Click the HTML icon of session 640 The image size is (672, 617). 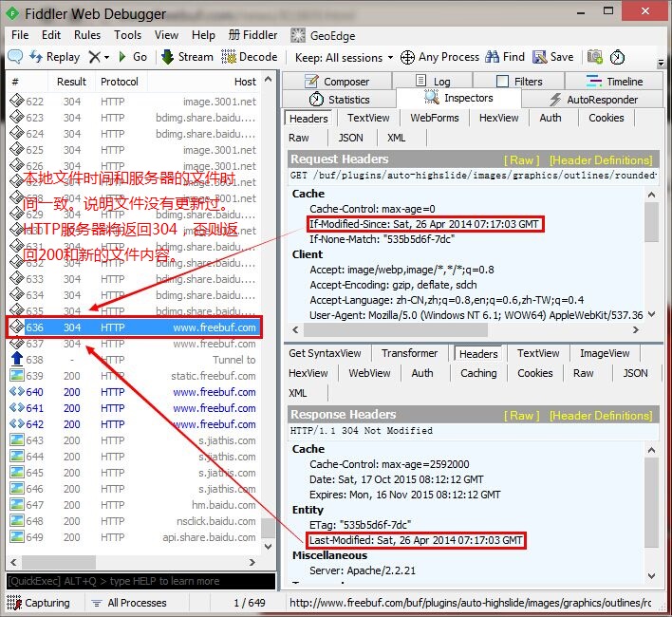(x=17, y=391)
